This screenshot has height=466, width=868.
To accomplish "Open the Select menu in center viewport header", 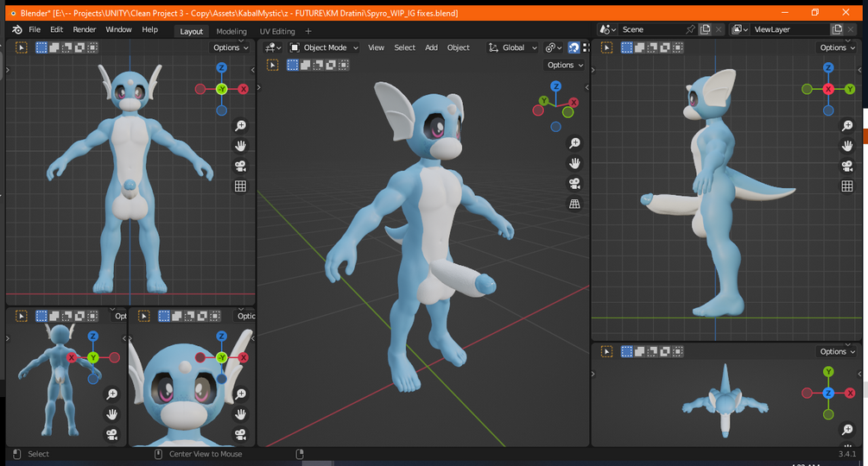I will tap(405, 47).
